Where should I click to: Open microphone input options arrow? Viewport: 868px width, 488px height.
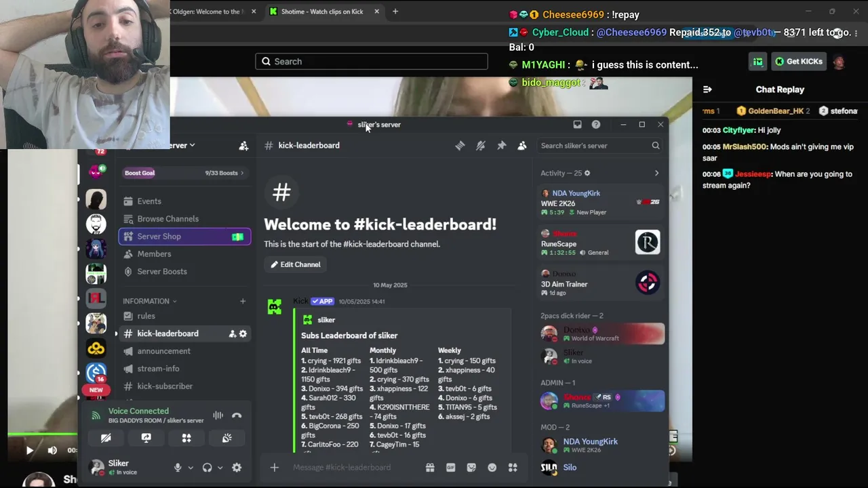pyautogui.click(x=190, y=468)
